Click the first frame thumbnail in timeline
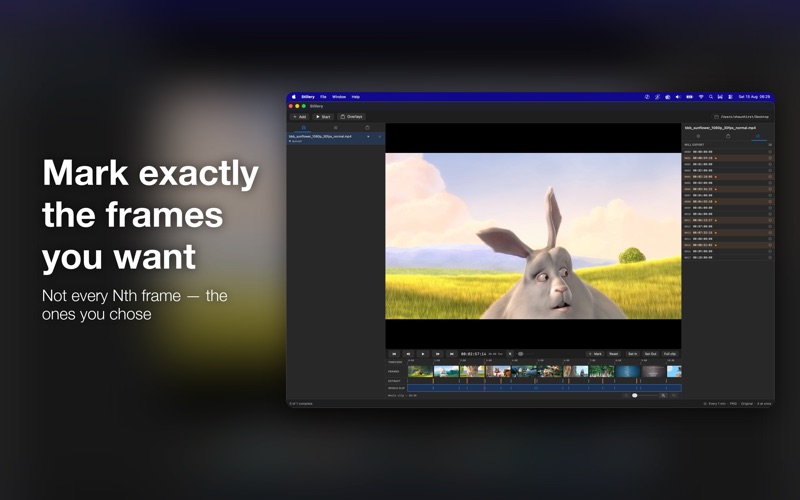The width and height of the screenshot is (800, 500). click(420, 371)
